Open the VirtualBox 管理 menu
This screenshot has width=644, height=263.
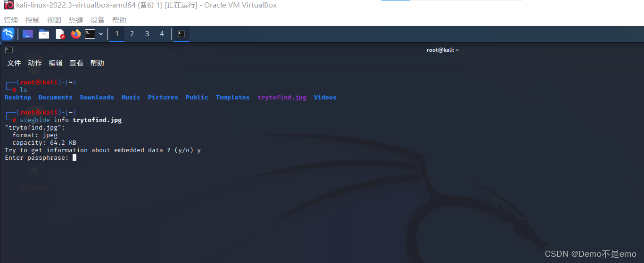[x=11, y=20]
